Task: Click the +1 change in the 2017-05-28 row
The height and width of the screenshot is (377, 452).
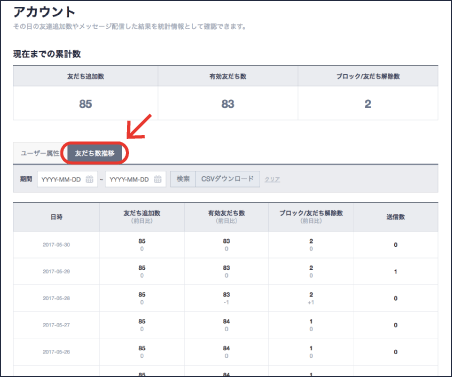Action: click(311, 303)
